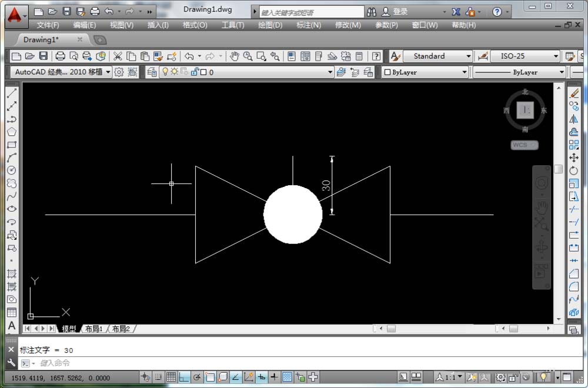The width and height of the screenshot is (588, 388).
Task: Toggle Object Snap Tracking in status bar
Action: (236, 377)
